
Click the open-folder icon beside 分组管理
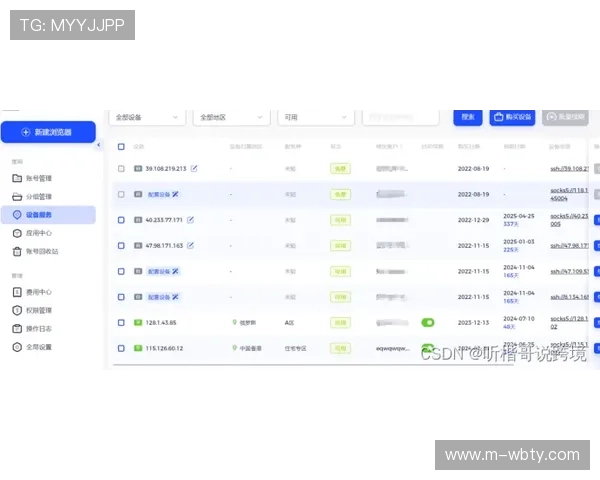17,196
